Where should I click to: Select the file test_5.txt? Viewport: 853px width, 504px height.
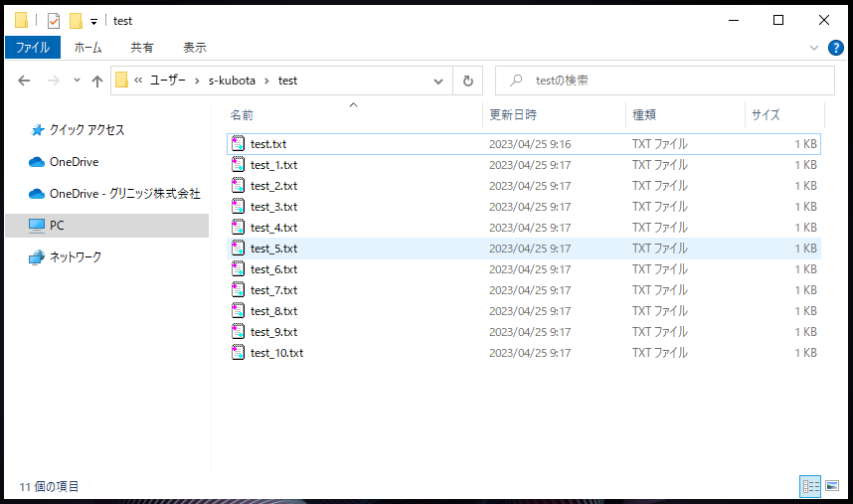point(524,249)
